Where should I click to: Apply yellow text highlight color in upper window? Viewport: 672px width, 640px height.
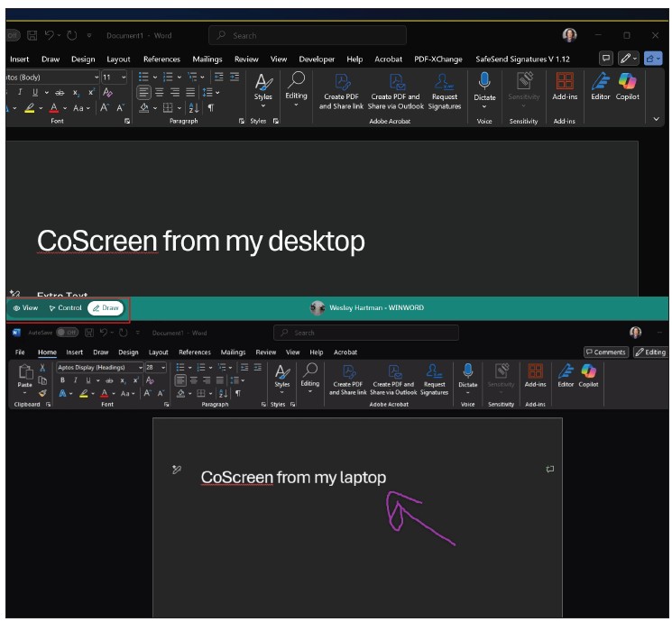[x=29, y=108]
